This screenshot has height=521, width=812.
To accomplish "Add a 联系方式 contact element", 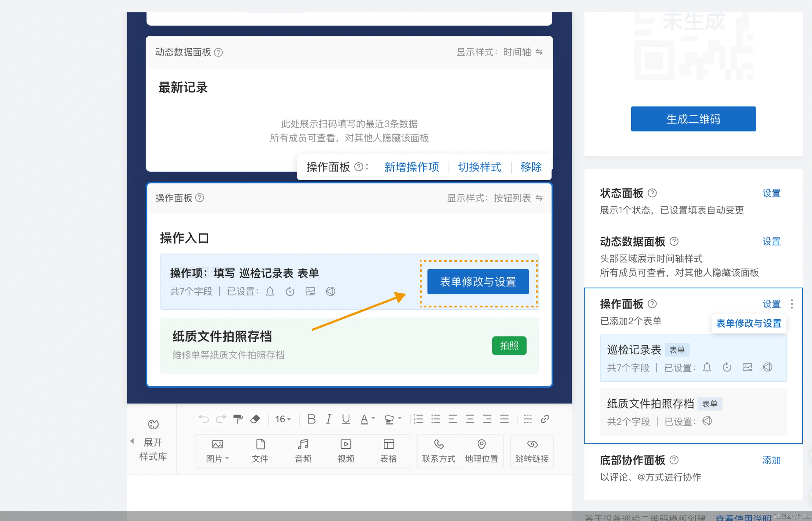I will click(x=438, y=451).
